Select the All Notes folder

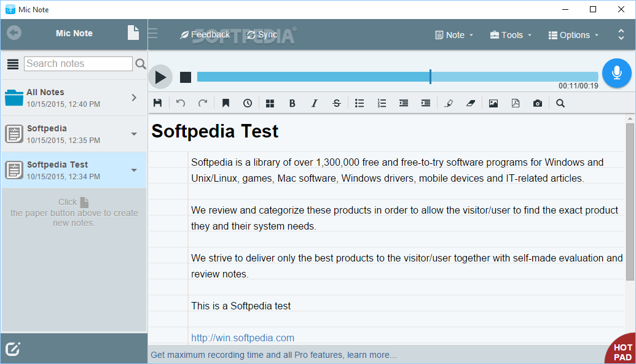(74, 98)
